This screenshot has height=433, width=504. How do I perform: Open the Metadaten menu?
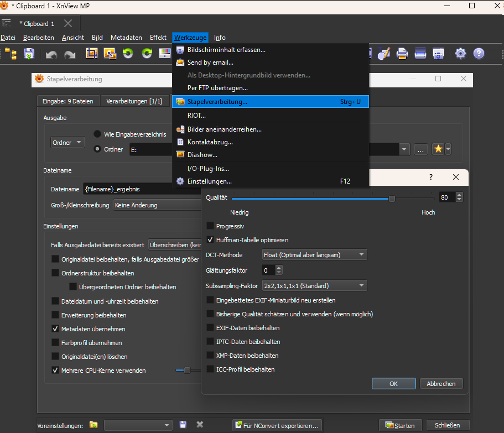tap(126, 38)
